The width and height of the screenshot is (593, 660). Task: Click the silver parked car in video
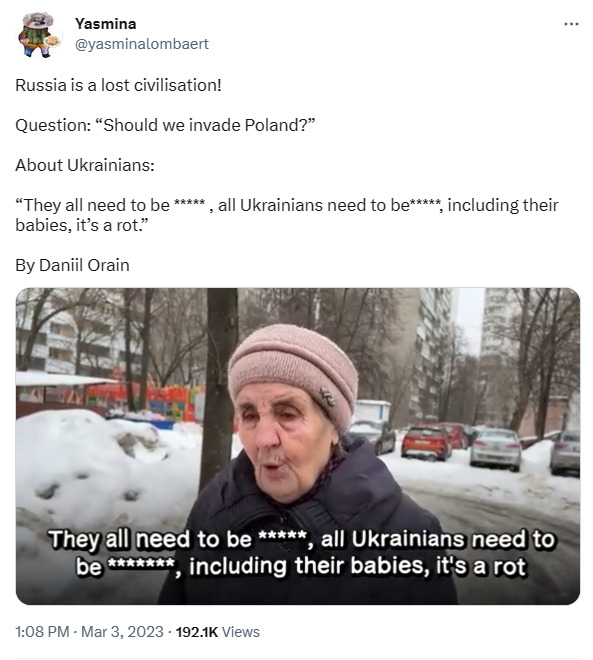tap(496, 449)
